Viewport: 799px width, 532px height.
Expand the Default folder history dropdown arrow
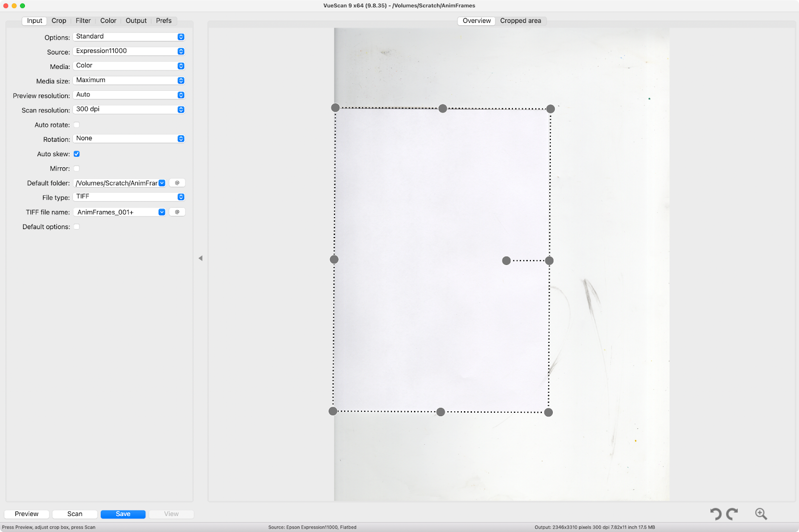(162, 183)
